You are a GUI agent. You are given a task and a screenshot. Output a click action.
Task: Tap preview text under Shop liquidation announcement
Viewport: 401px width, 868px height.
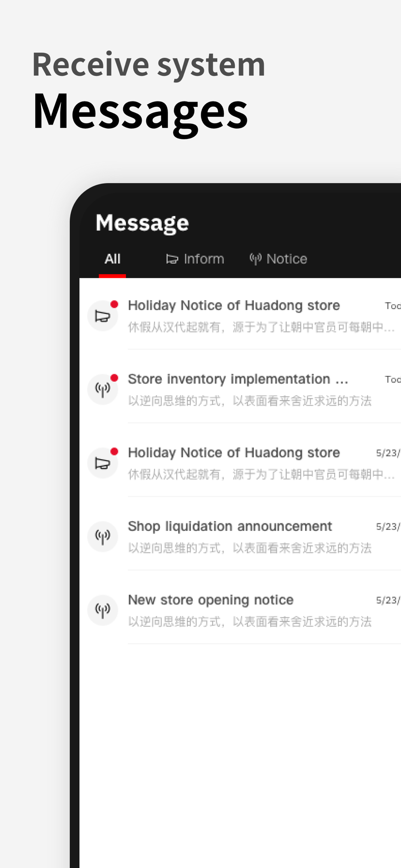tap(250, 548)
